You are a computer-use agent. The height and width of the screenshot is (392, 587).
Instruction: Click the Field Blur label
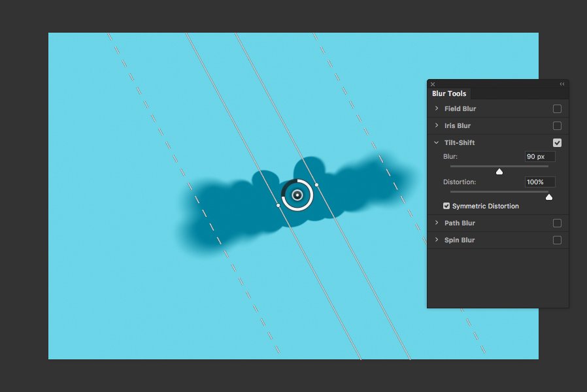click(x=460, y=109)
